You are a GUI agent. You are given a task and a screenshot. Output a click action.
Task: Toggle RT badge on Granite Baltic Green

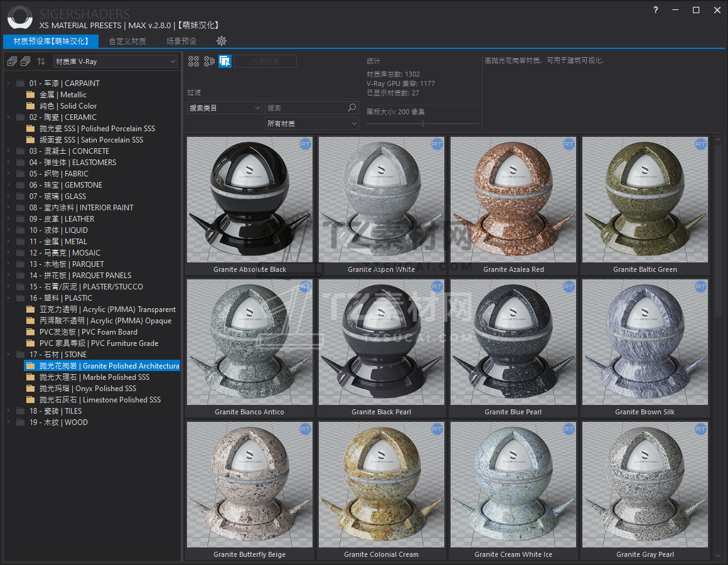click(700, 144)
